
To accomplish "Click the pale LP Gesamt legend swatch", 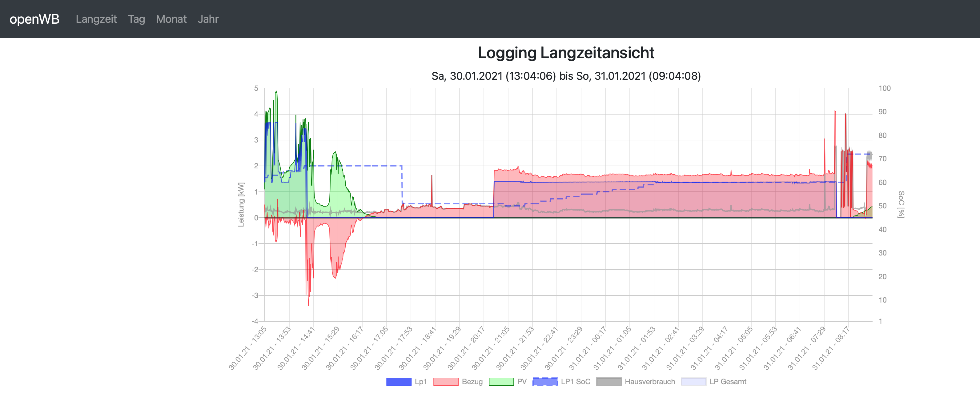I will [693, 381].
